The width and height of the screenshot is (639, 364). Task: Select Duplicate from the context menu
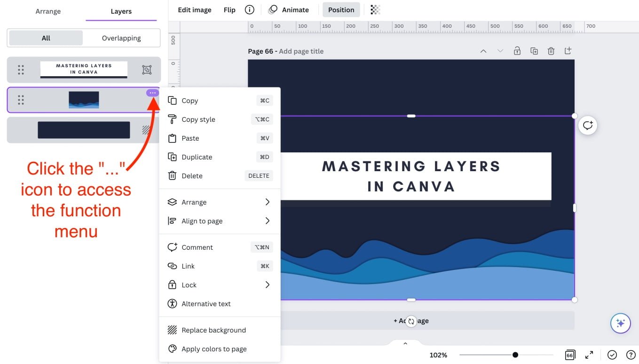(197, 157)
